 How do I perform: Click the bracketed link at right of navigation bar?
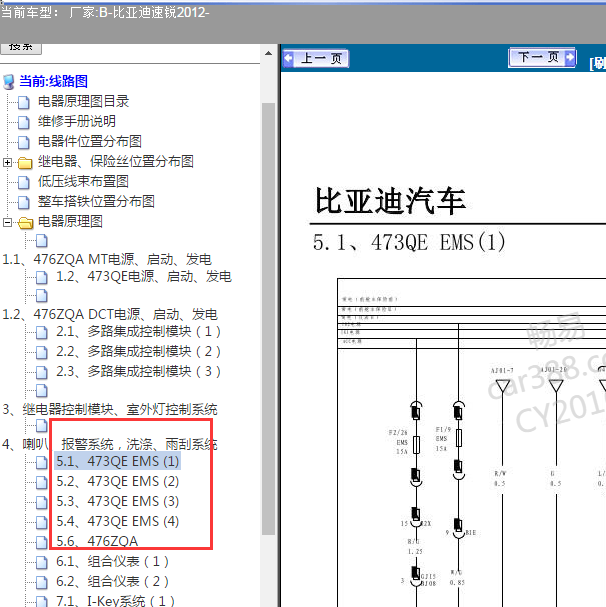point(598,63)
